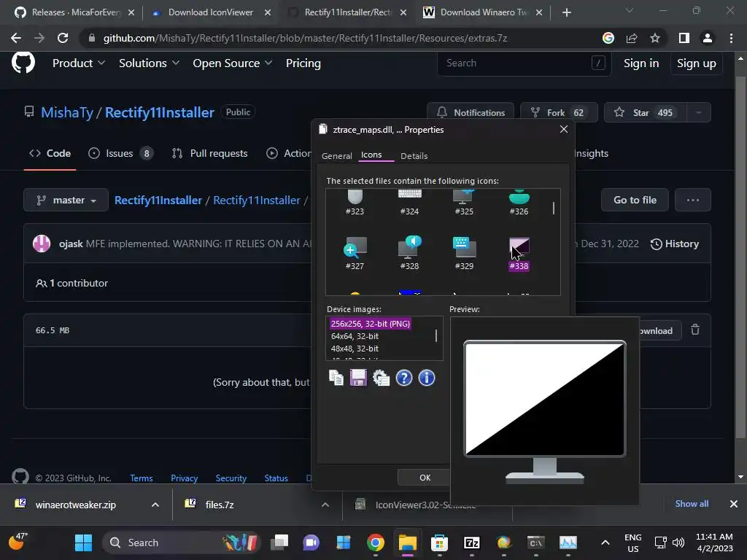Expand the Open Source menu
Screen dimensions: 747x560
click(x=233, y=63)
